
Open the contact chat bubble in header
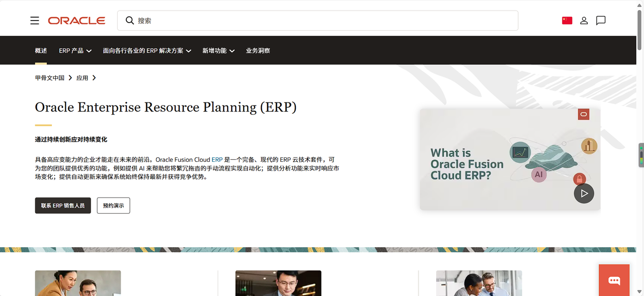(601, 21)
